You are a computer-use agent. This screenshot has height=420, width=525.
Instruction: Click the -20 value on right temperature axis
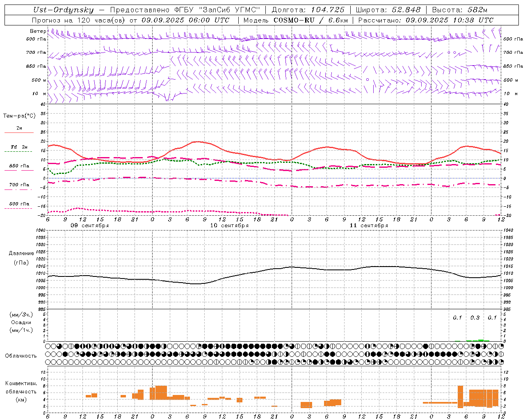506,215
